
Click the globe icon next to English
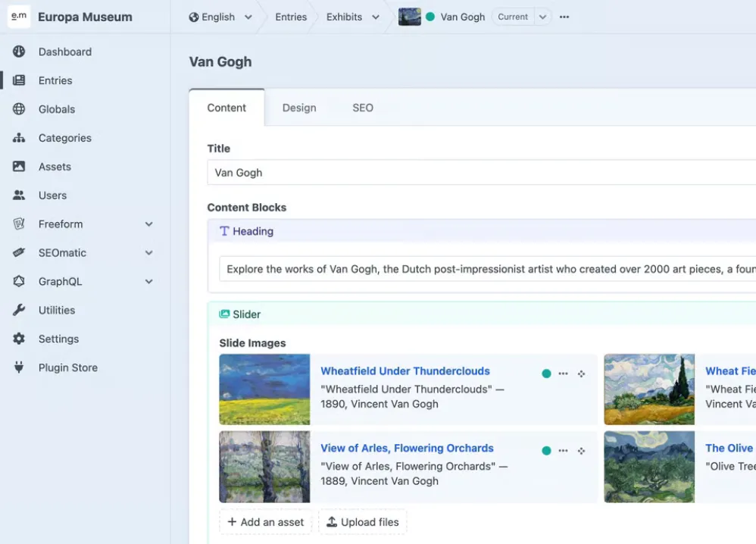click(194, 17)
